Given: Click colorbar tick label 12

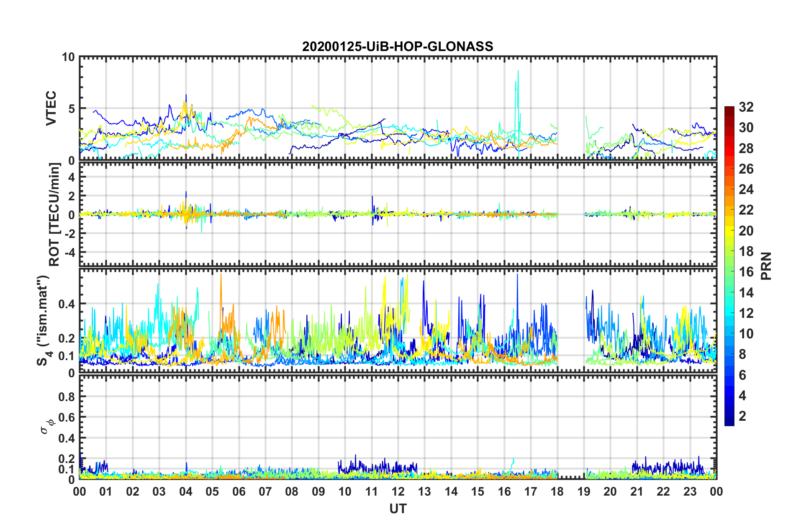Looking at the screenshot, I should click(x=746, y=313).
